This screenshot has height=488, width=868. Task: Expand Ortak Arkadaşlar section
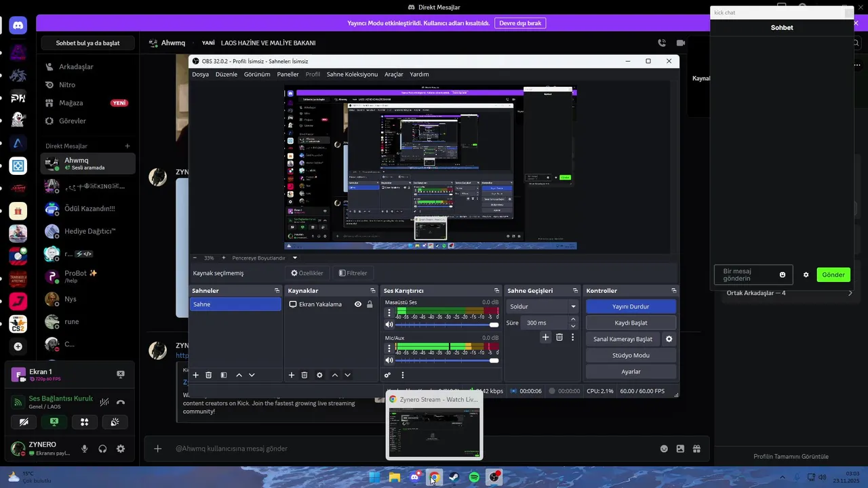pyautogui.click(x=850, y=293)
